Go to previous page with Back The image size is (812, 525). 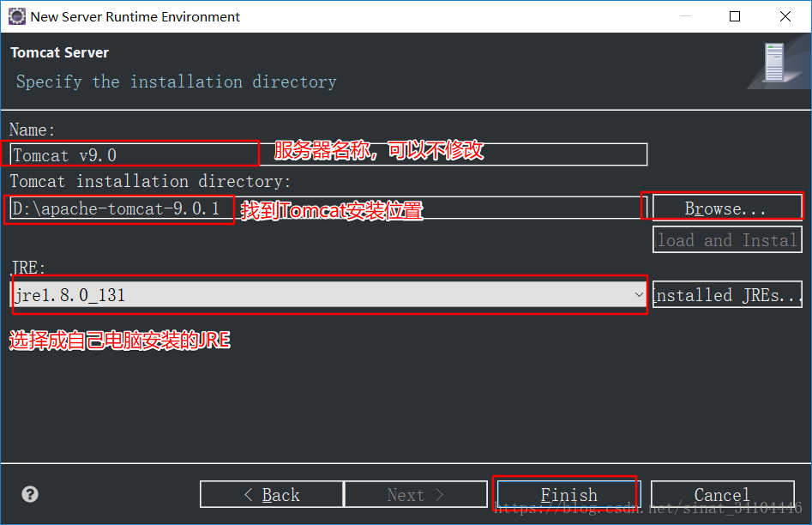[x=271, y=494]
